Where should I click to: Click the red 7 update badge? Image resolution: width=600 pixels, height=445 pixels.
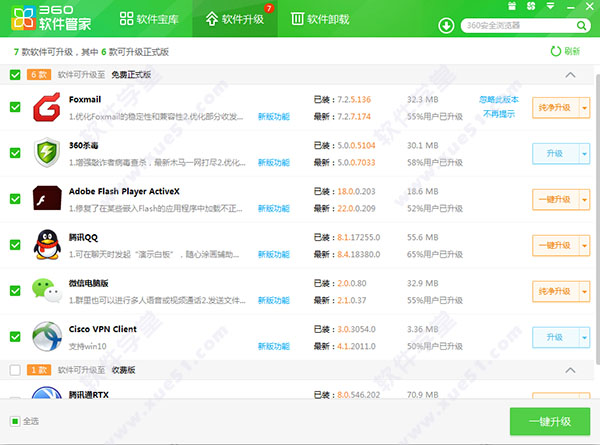[x=269, y=8]
